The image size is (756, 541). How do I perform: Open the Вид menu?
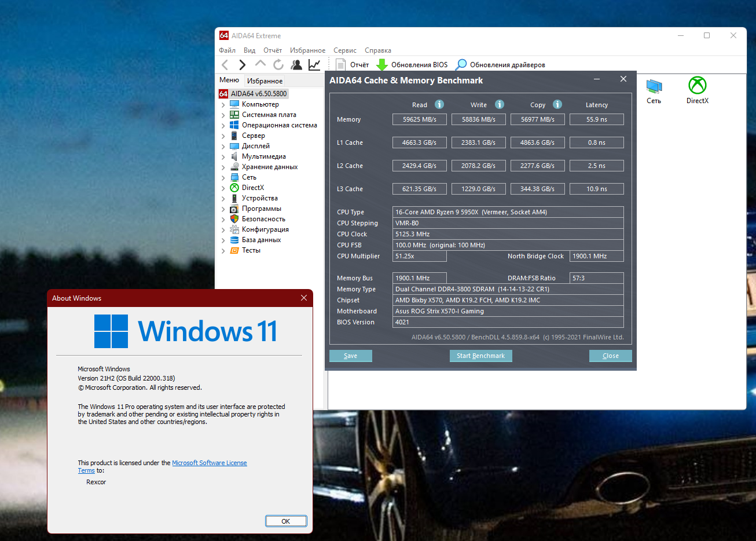249,50
